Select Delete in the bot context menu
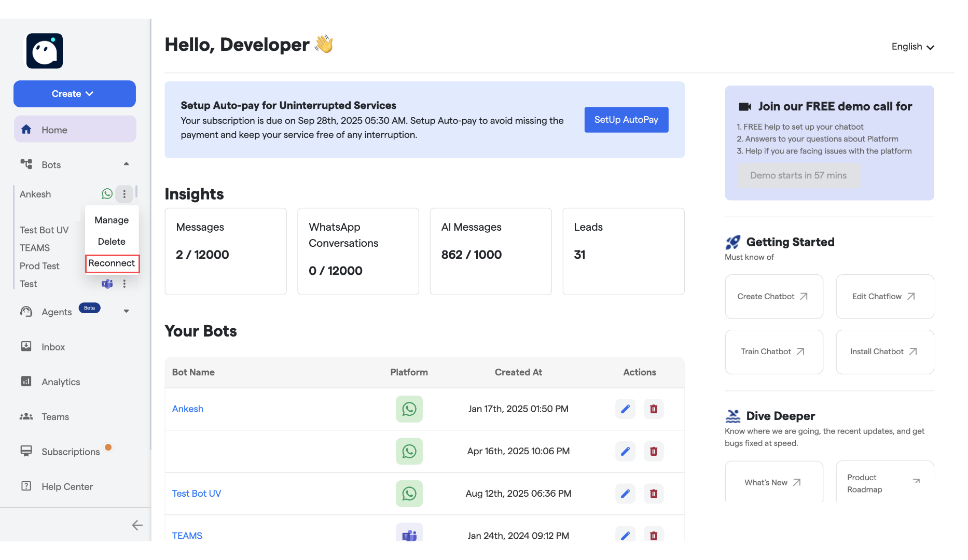Screen dimensions: 968x560 coord(112,242)
